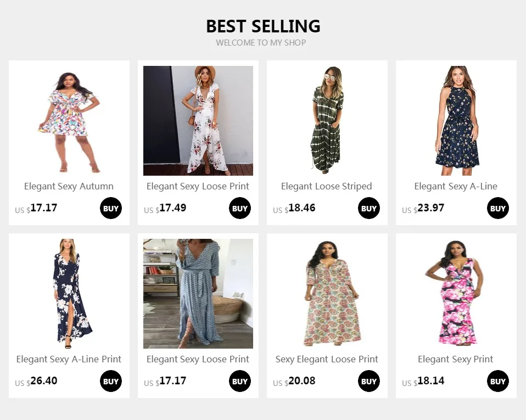Select the US $23.97 price label
Image resolution: width=526 pixels, height=420 pixels.
(423, 208)
